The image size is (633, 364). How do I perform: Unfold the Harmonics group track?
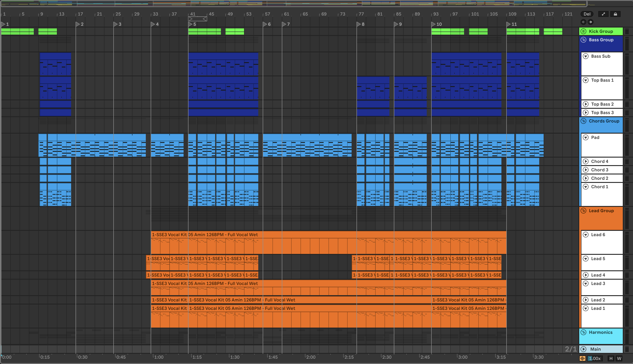coord(583,332)
